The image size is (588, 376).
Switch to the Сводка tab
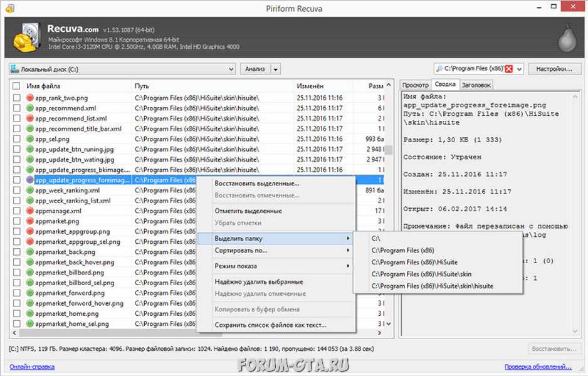pos(445,85)
